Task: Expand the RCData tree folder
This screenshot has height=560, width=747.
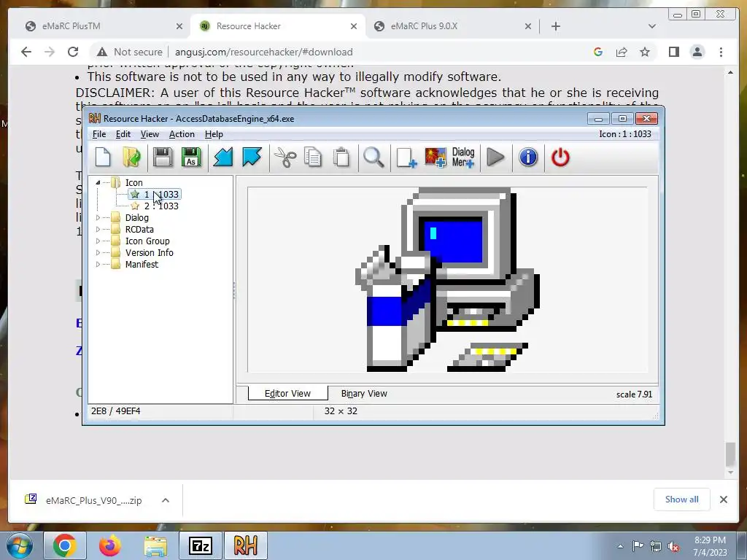Action: tap(98, 230)
